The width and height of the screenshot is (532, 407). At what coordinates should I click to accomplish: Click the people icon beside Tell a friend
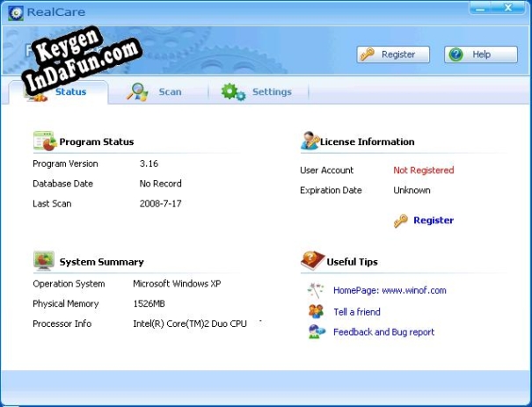point(316,311)
